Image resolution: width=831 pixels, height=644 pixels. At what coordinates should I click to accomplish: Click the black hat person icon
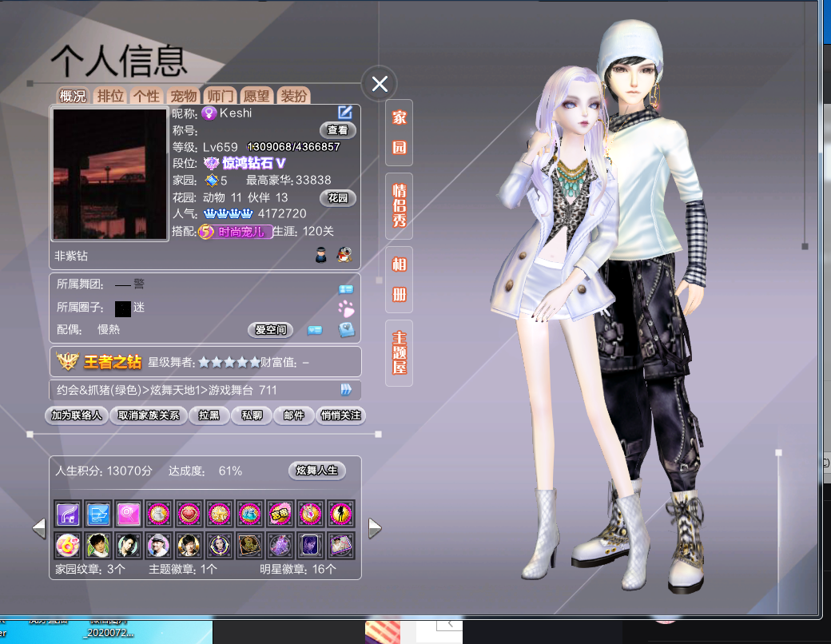click(x=321, y=255)
